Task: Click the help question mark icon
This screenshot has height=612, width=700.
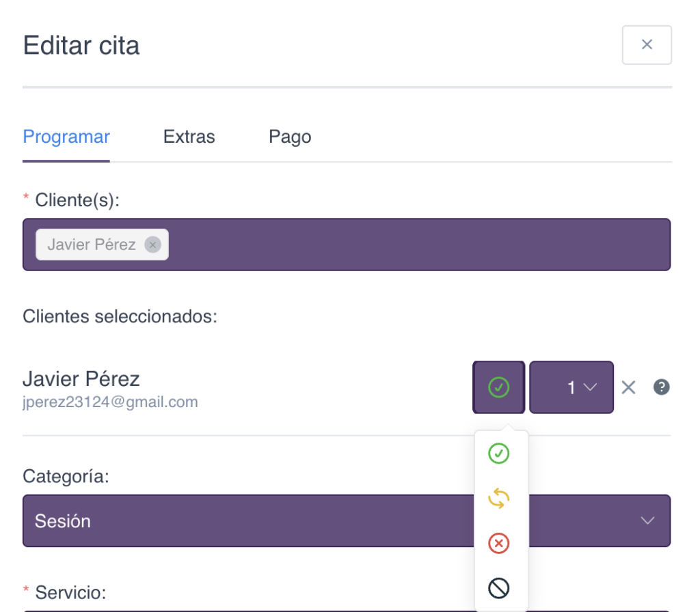Action: pyautogui.click(x=661, y=387)
